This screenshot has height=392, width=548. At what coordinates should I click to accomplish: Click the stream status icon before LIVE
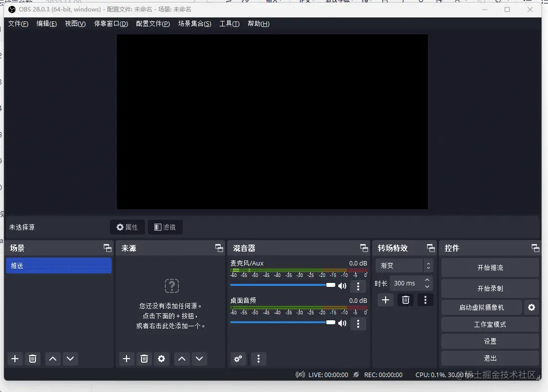300,375
